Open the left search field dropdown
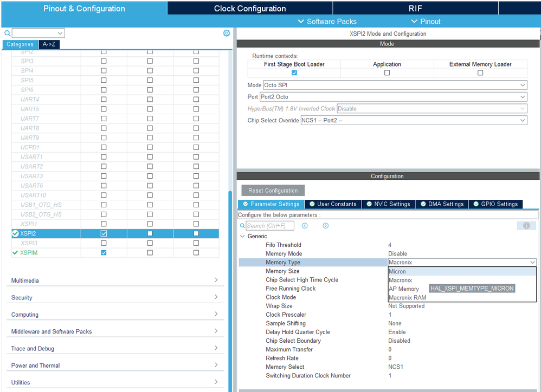 60,33
